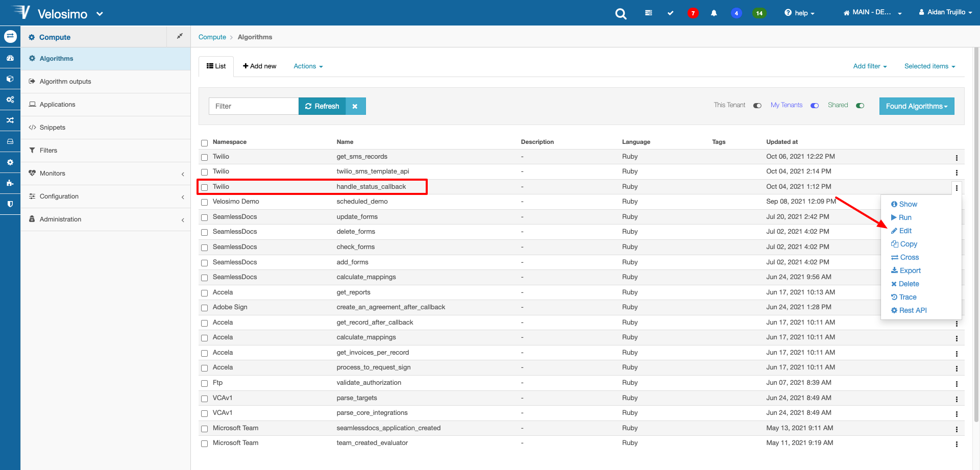980x470 pixels.
Task: Choose Show in the context menu
Action: (904, 204)
